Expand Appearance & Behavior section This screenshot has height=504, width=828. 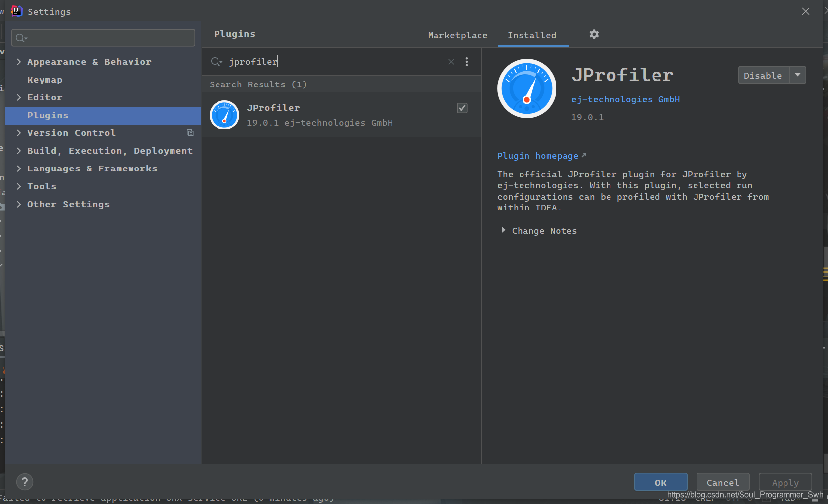tap(19, 62)
